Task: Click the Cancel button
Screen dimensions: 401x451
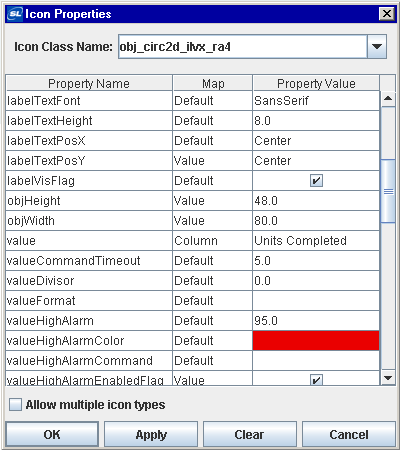Action: 349,434
